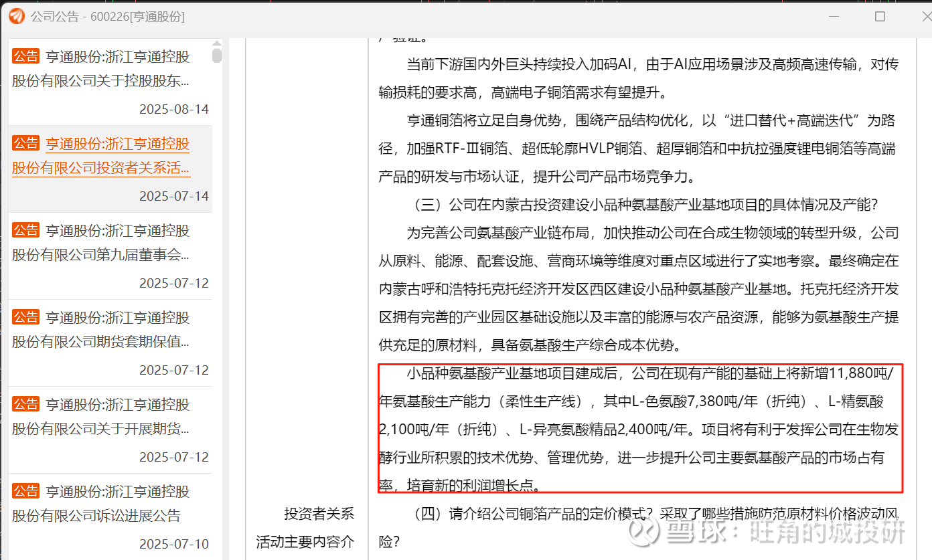Click the 公告 badge beside the 诉讼进展公告 announcement

(25, 491)
